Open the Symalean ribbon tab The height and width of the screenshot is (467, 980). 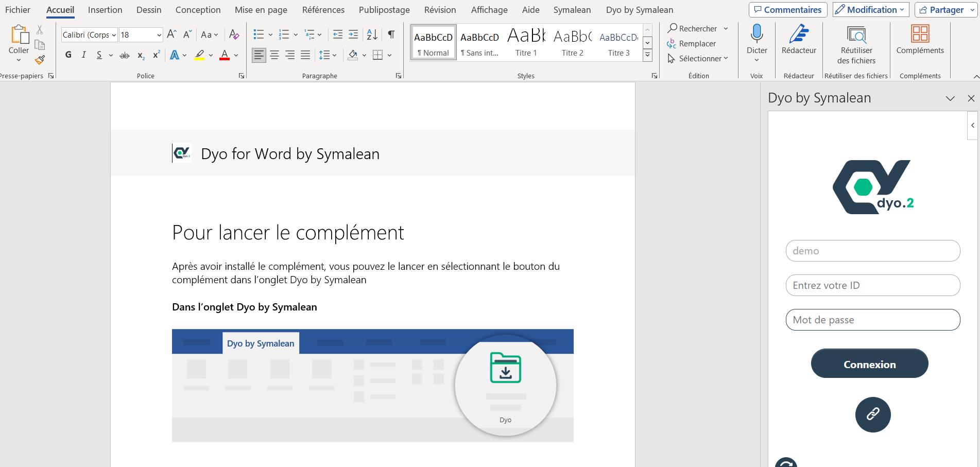tap(572, 10)
